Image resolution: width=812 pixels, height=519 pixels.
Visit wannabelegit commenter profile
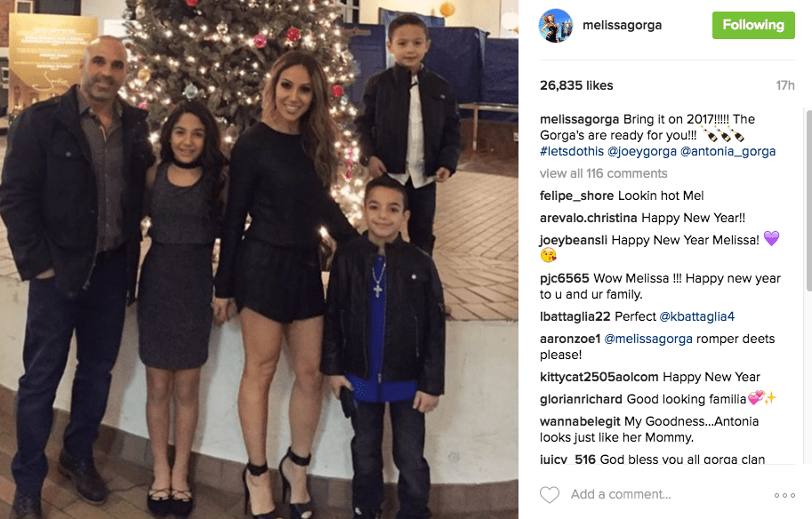click(580, 421)
